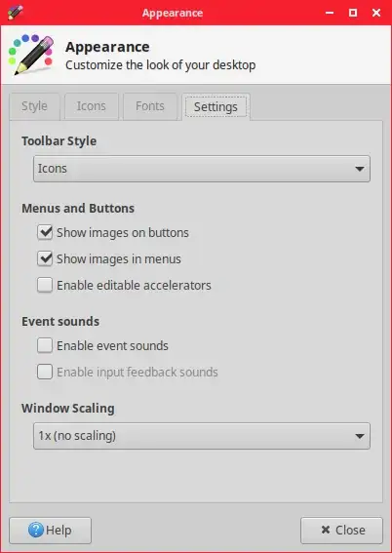
Task: Toggle Enable input feedback sounds checkbox
Action: coord(45,372)
